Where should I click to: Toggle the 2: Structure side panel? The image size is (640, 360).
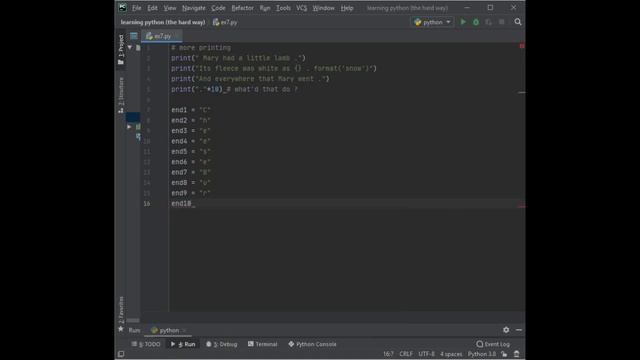click(121, 95)
